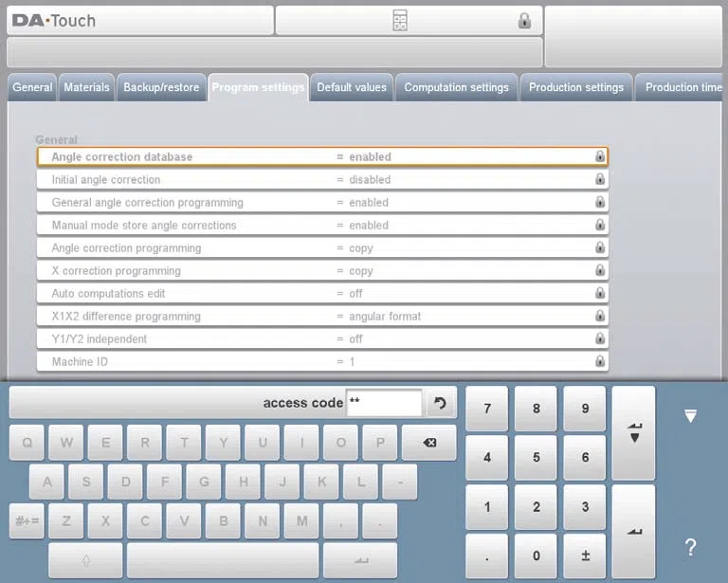The width and height of the screenshot is (728, 583).
Task: Click lock icon on Machine ID row
Action: click(600, 361)
